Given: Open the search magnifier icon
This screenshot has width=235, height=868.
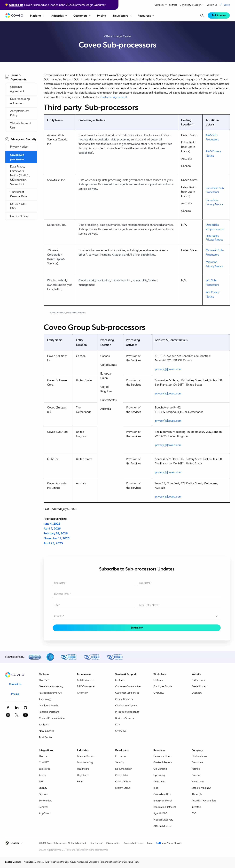Looking at the screenshot, I should pyautogui.click(x=202, y=15).
